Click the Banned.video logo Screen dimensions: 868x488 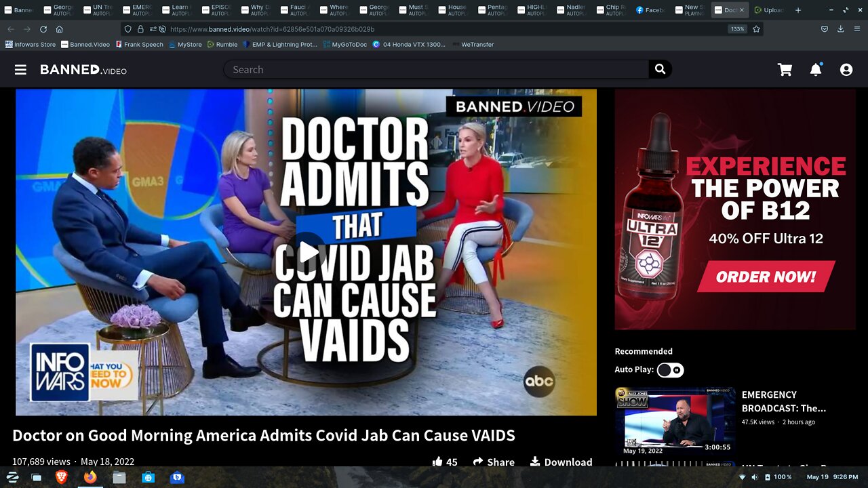point(83,70)
